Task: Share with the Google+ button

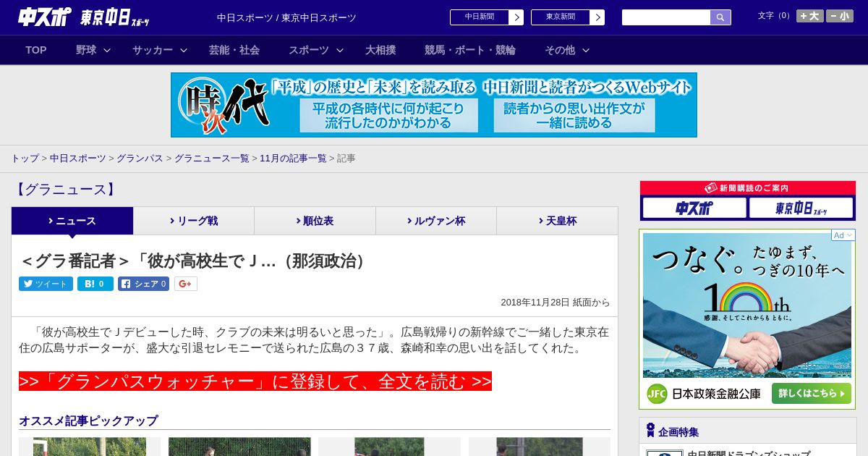Action: click(185, 284)
